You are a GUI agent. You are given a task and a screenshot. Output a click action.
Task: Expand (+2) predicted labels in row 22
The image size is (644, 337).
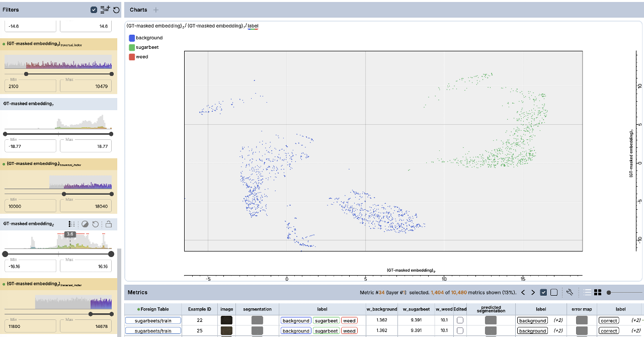(558, 320)
